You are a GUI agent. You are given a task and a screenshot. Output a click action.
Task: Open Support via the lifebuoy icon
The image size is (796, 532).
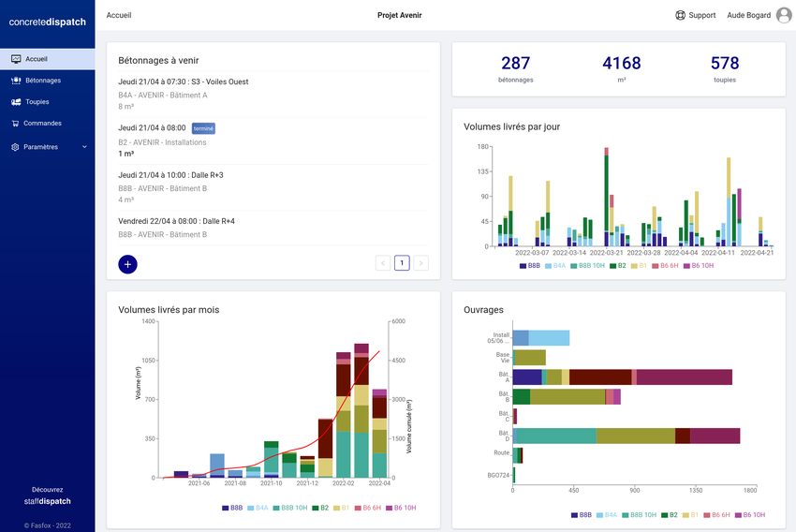coord(680,15)
